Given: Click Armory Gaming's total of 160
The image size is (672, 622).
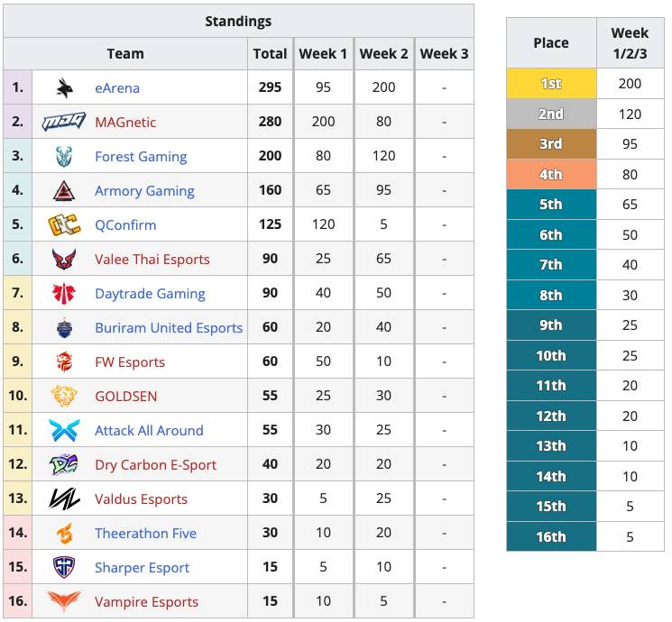Looking at the screenshot, I should (x=270, y=190).
